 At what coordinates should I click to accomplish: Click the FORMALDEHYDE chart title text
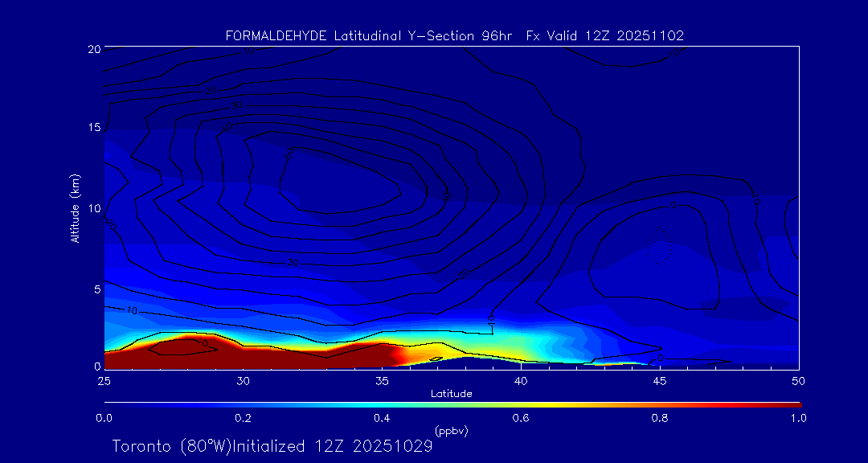coord(454,35)
